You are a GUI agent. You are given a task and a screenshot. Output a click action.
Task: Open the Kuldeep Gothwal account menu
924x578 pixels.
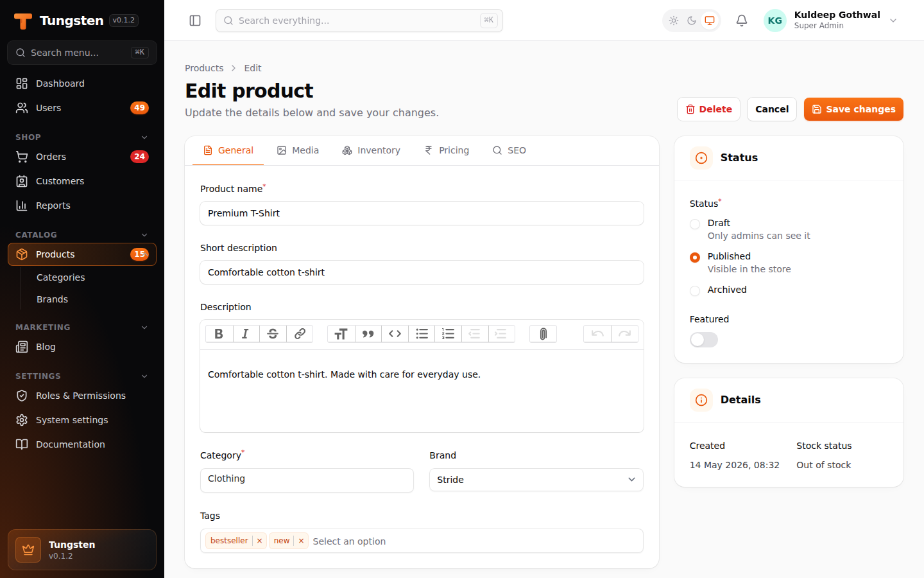831,21
